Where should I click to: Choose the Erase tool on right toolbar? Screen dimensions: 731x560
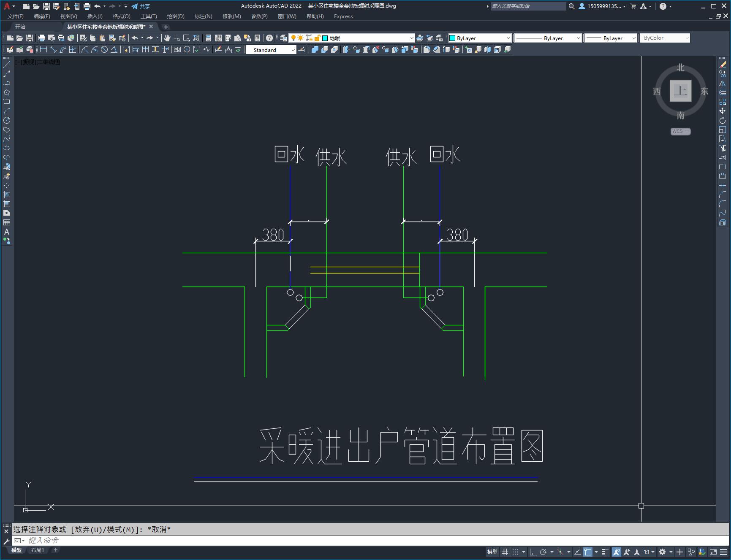click(x=723, y=65)
